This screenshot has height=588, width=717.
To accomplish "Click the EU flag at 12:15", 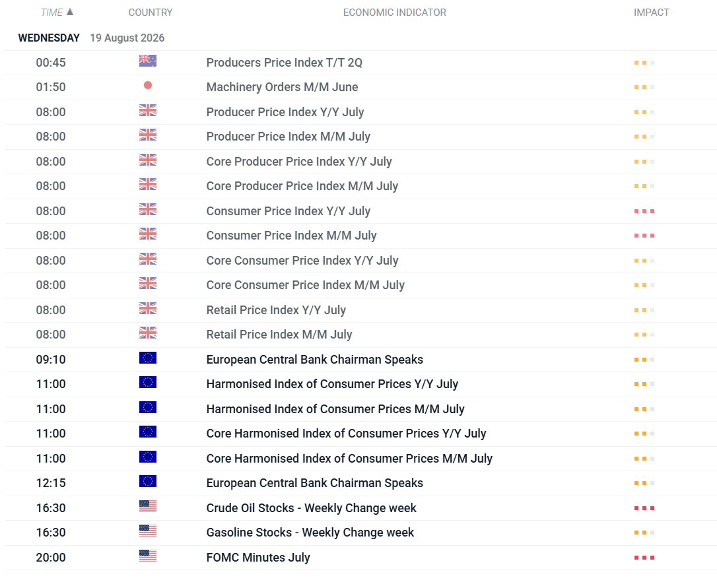I will point(148,482).
